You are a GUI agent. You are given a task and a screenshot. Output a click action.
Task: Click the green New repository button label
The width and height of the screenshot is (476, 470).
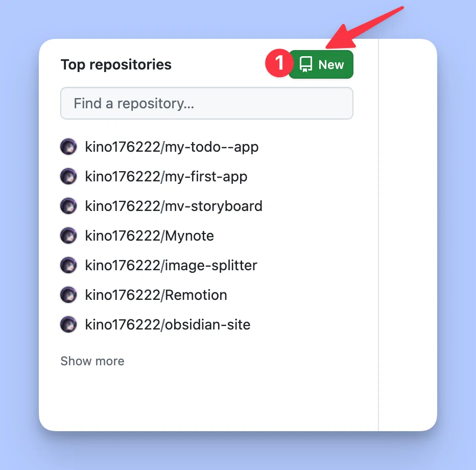pos(331,65)
